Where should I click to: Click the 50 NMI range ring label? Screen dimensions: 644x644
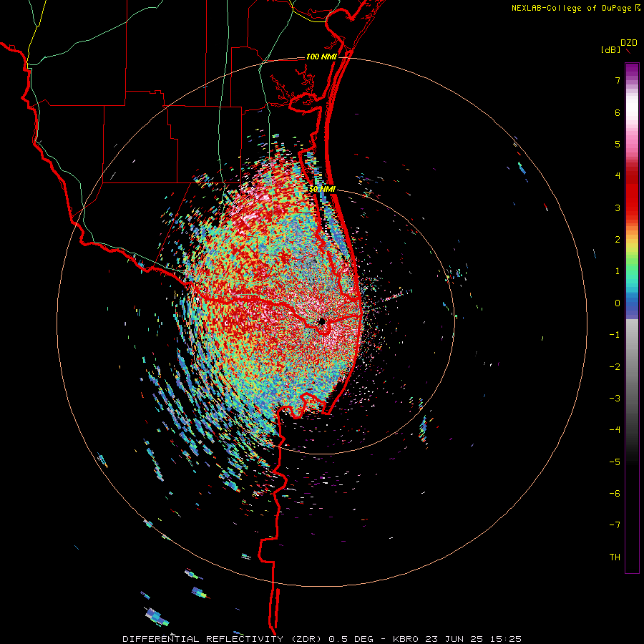(x=323, y=190)
